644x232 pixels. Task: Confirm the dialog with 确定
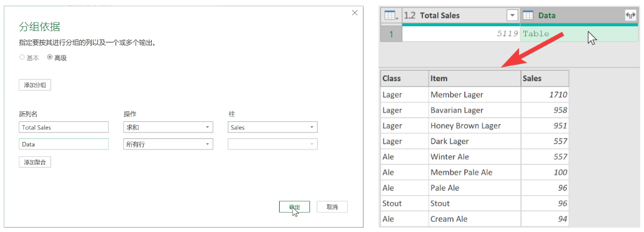click(x=294, y=207)
